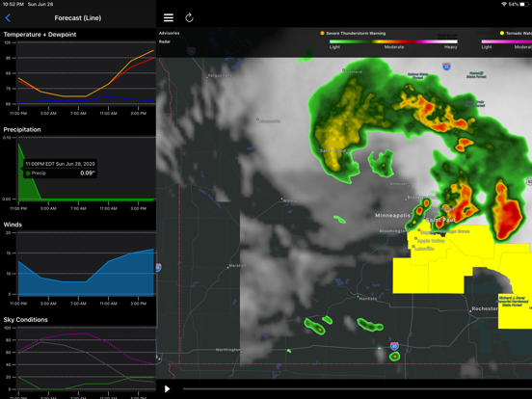
Task: Click the Precipitation heading
Action: pyautogui.click(x=22, y=129)
